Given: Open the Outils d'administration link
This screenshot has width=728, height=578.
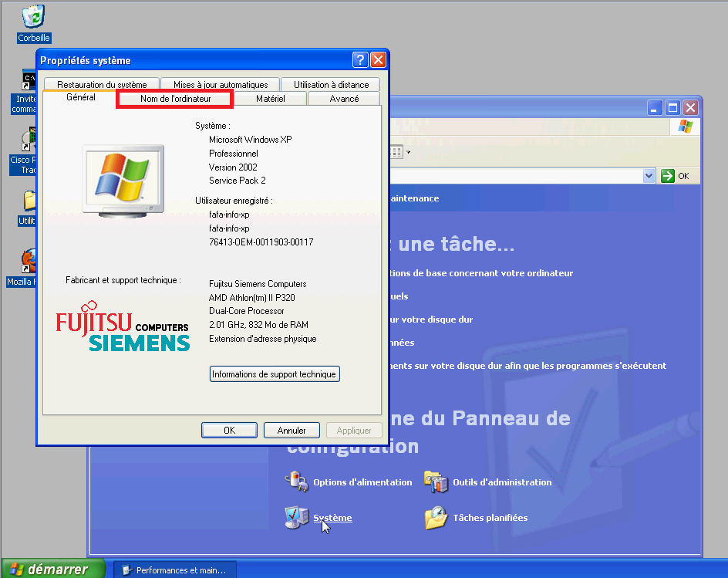Looking at the screenshot, I should (502, 482).
